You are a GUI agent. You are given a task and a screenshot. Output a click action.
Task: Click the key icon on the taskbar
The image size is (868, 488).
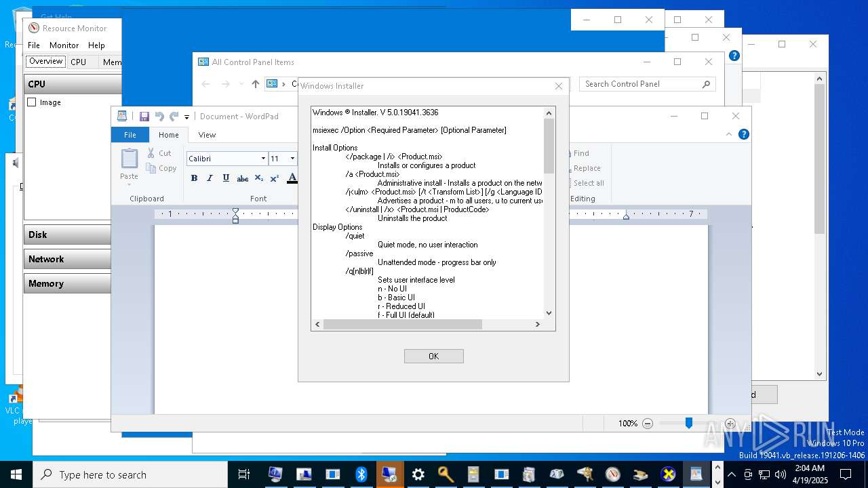tap(446, 474)
